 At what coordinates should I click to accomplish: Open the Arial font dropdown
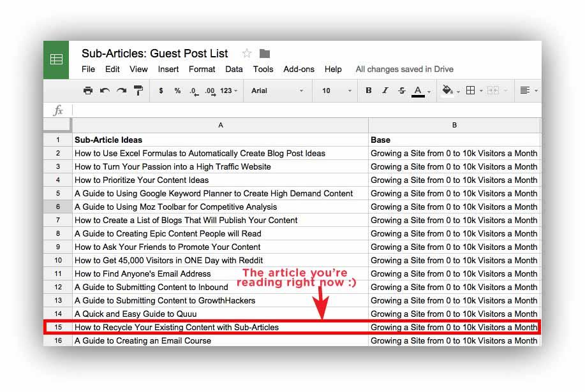(x=278, y=91)
